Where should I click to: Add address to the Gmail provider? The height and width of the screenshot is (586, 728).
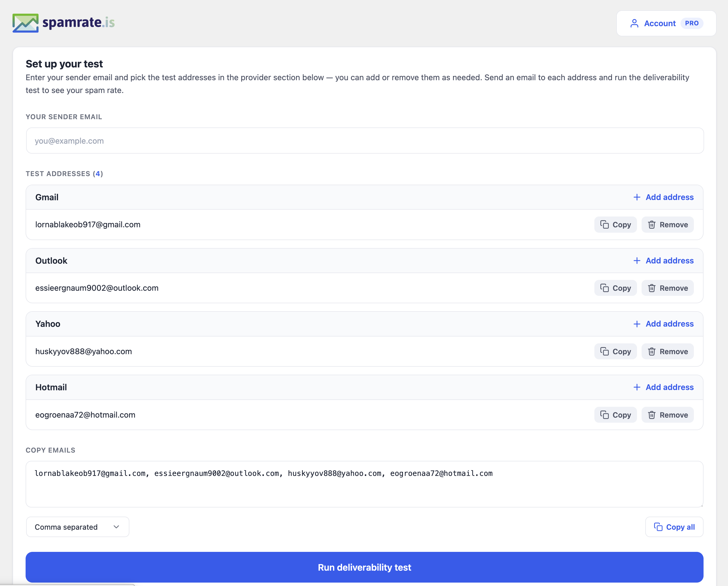pyautogui.click(x=663, y=197)
